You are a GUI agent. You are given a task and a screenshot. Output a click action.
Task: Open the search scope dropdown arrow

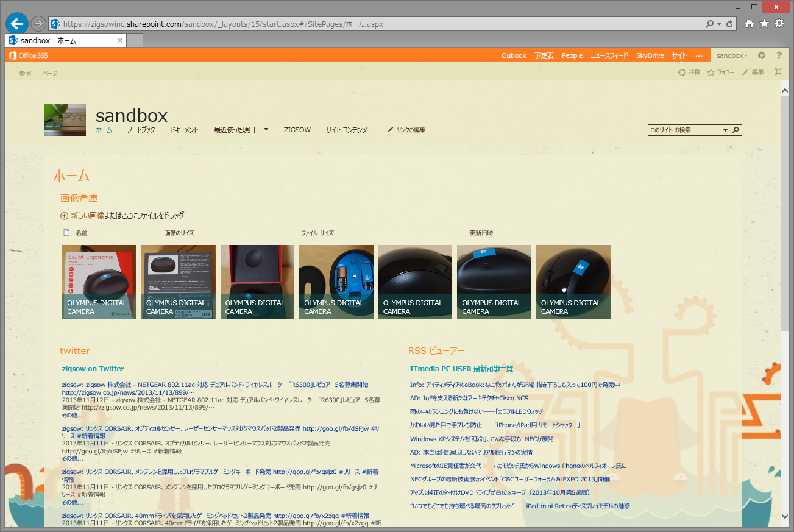(725, 130)
